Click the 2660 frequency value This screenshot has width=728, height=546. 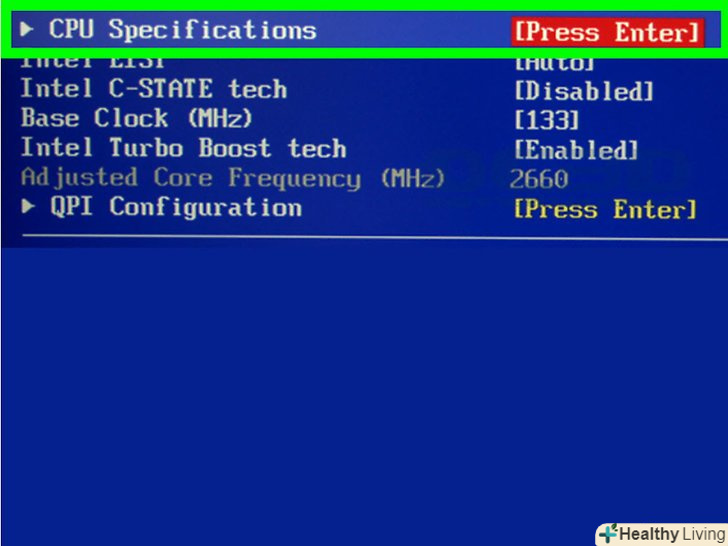(539, 179)
